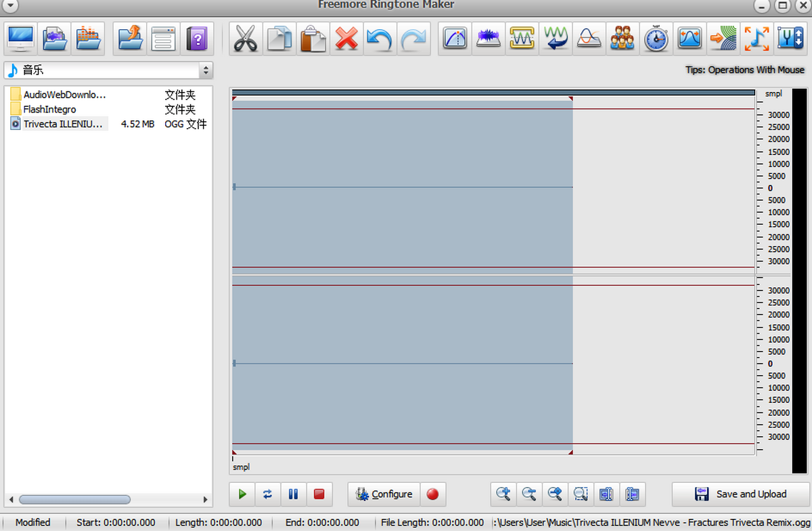Open the 音乐 folder dropdown
Viewport: 812px width, 531px height.
pyautogui.click(x=108, y=70)
